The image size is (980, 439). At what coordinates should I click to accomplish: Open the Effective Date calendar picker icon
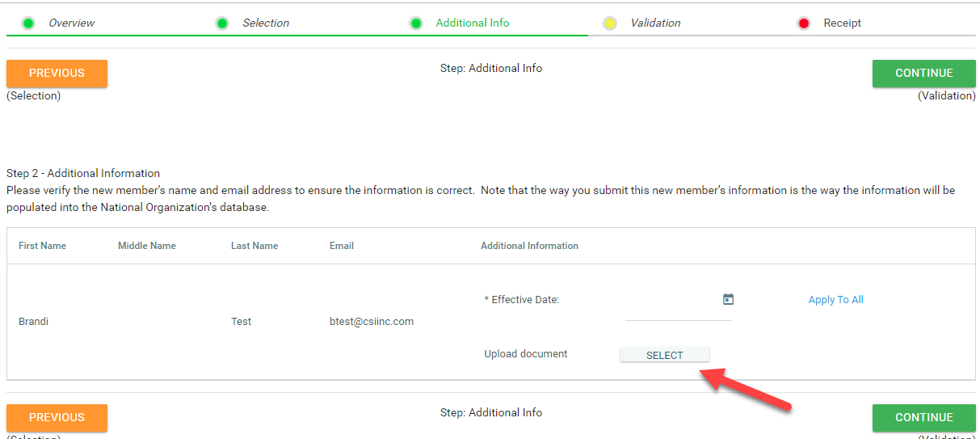(x=728, y=299)
